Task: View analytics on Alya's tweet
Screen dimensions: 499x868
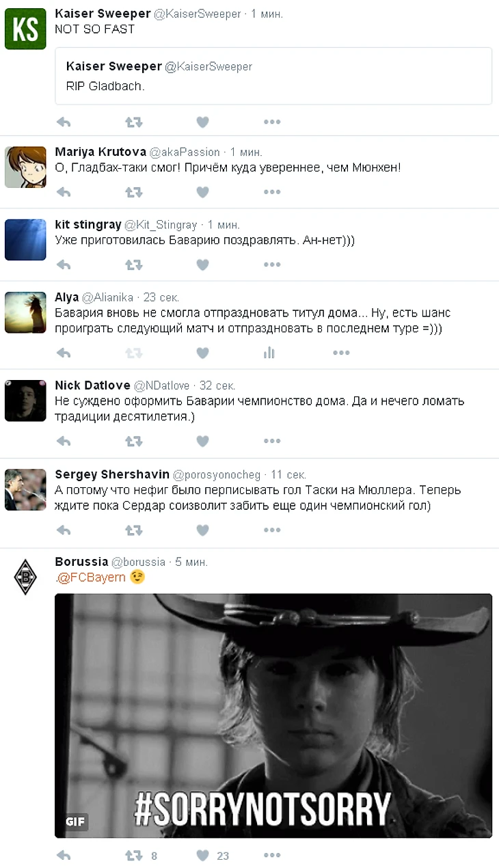Action: tap(269, 353)
